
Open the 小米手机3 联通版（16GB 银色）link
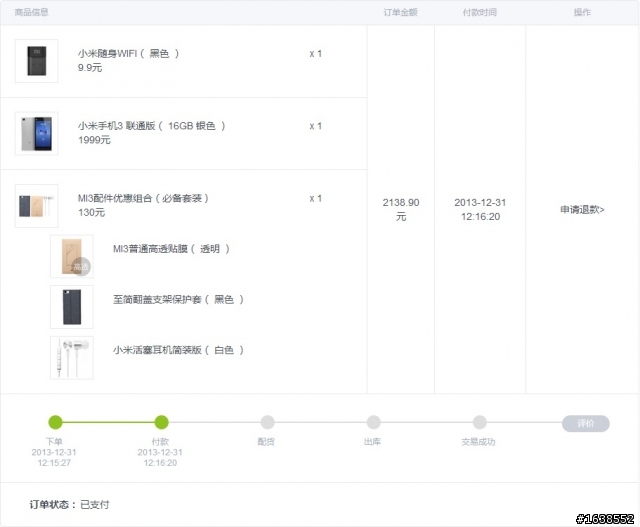pyautogui.click(x=151, y=126)
